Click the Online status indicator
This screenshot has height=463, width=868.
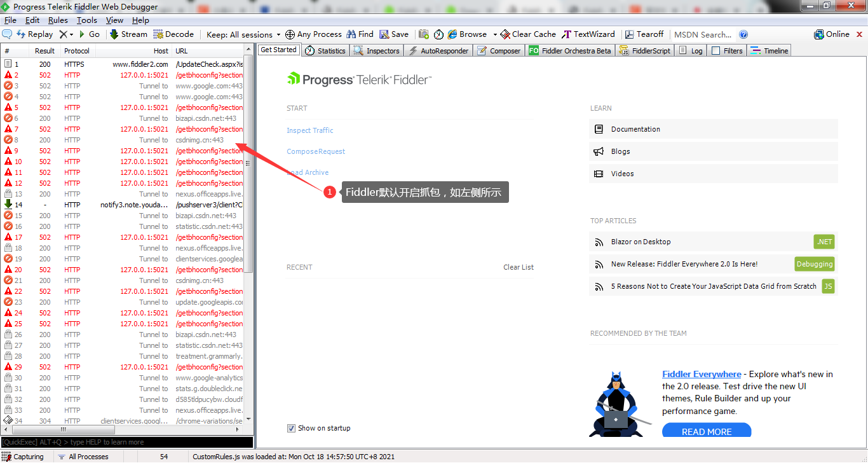point(832,34)
